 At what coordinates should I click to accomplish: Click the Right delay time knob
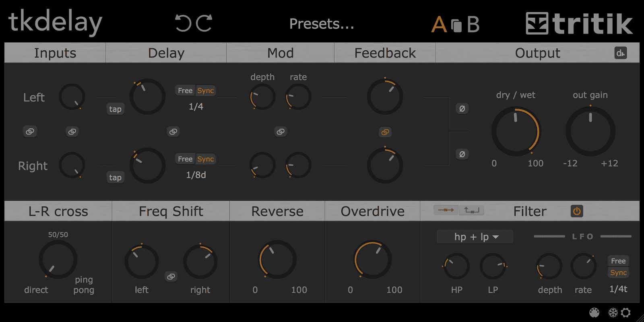coord(147,165)
